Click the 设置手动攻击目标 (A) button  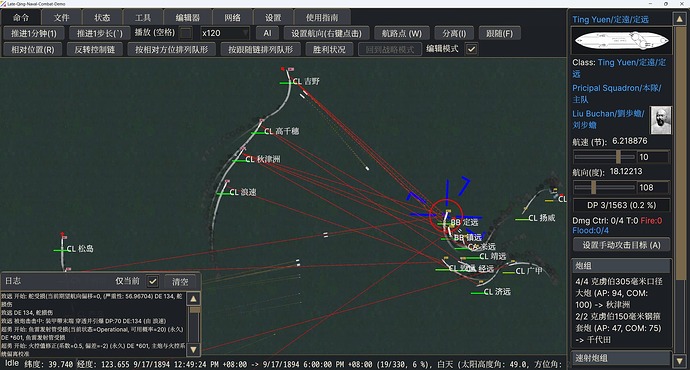[x=621, y=245]
